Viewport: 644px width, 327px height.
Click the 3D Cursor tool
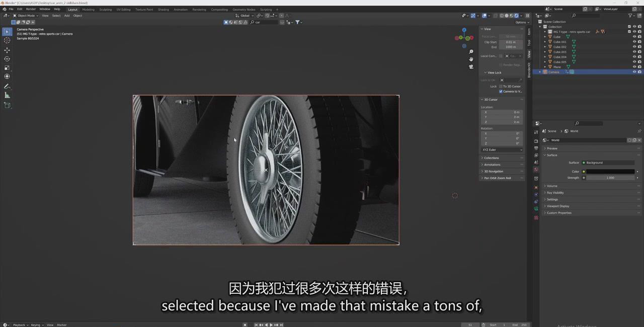(7, 40)
